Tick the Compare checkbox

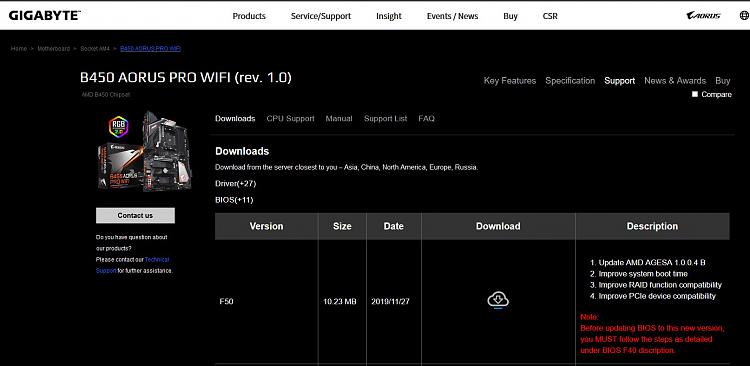[695, 94]
